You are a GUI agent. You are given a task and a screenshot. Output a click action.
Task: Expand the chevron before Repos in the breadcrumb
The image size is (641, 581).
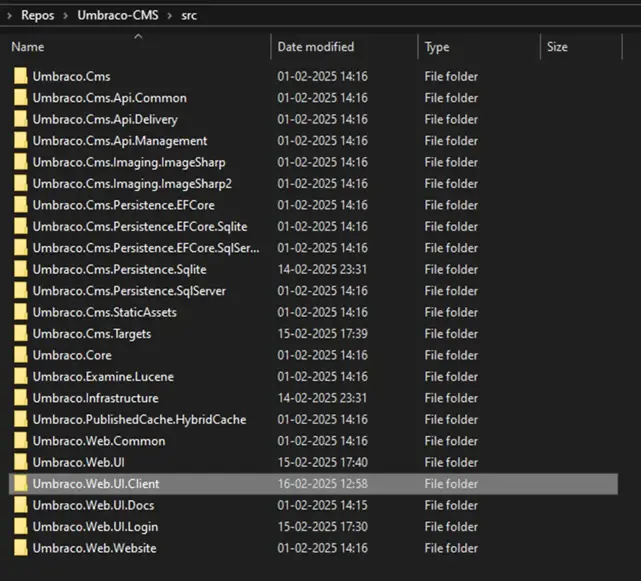pyautogui.click(x=10, y=16)
